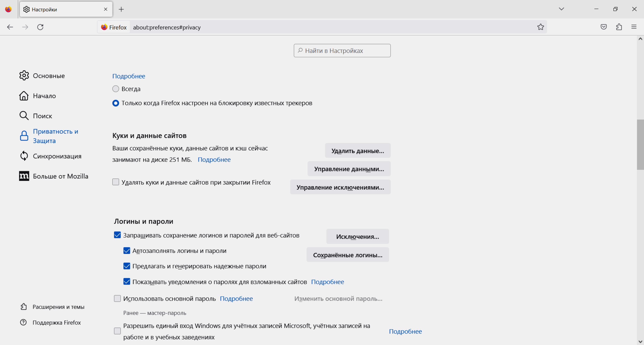This screenshot has height=345, width=644.
Task: Click the sync arrows icon for Синхронизация
Action: coord(24,156)
